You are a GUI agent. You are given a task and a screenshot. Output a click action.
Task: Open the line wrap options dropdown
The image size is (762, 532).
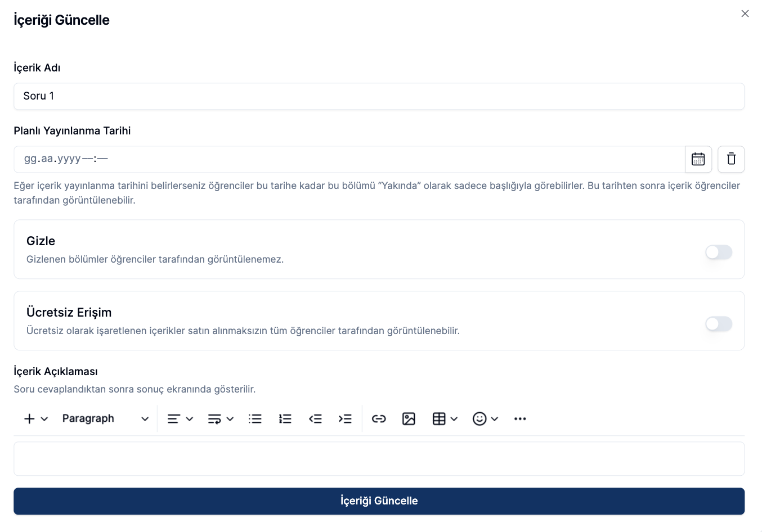click(x=221, y=418)
